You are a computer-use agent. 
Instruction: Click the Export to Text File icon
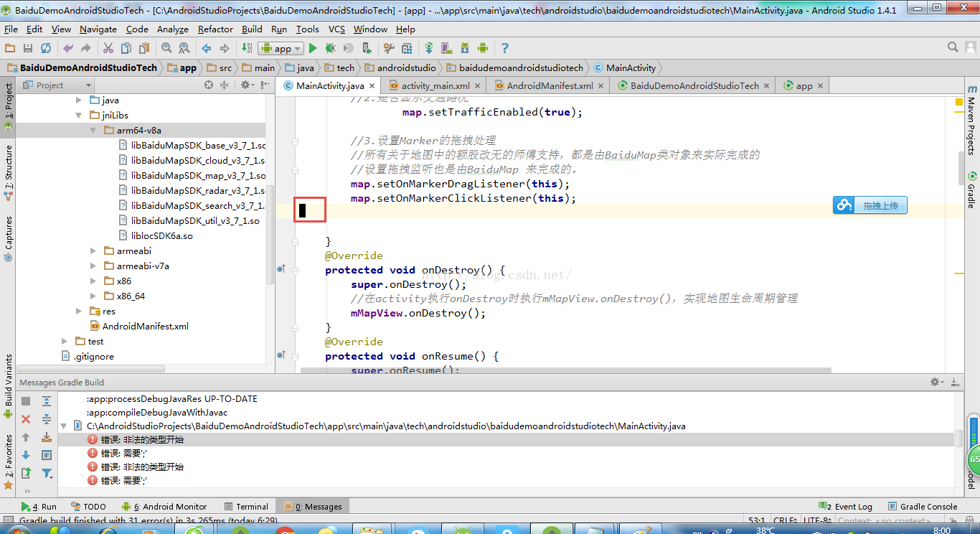click(x=26, y=473)
